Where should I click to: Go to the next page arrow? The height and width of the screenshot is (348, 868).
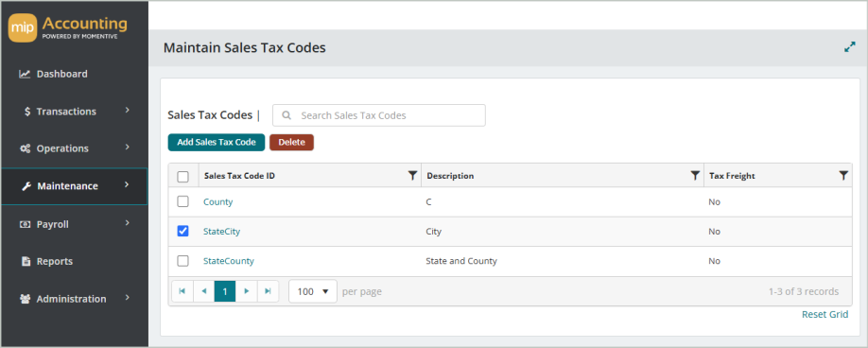coord(247,291)
